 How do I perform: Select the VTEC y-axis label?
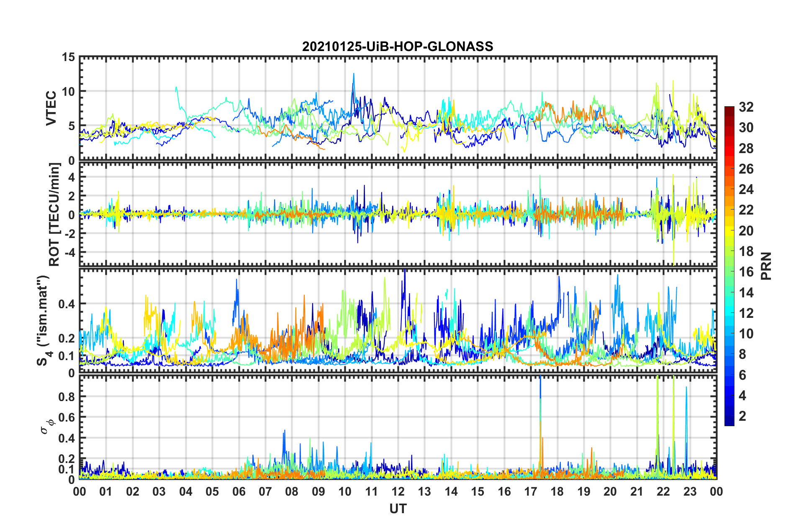[51, 108]
